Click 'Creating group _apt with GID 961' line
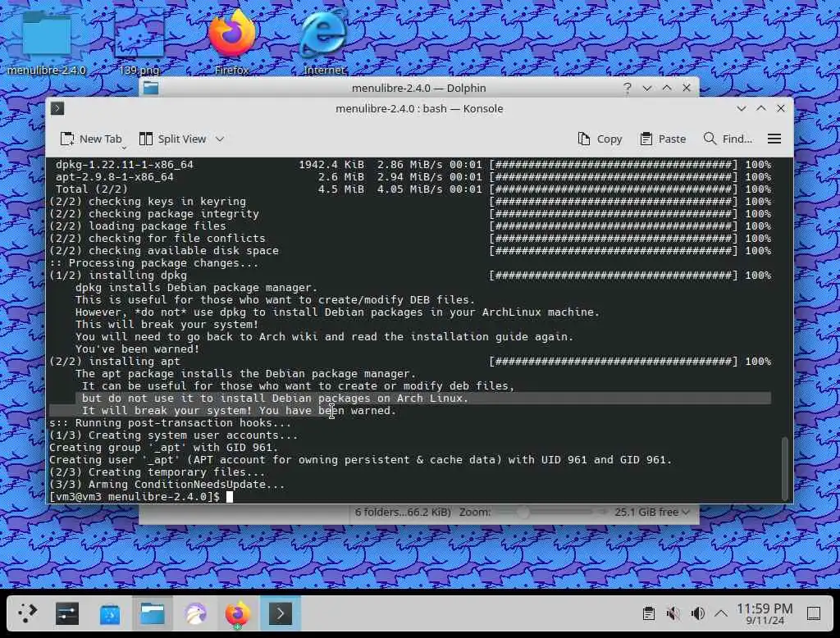Viewport: 840px width, 638px height. pyautogui.click(x=164, y=447)
